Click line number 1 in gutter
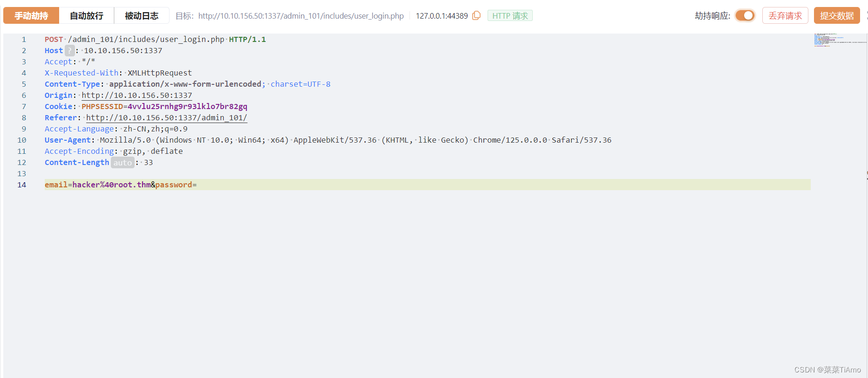The image size is (868, 378). coord(24,39)
